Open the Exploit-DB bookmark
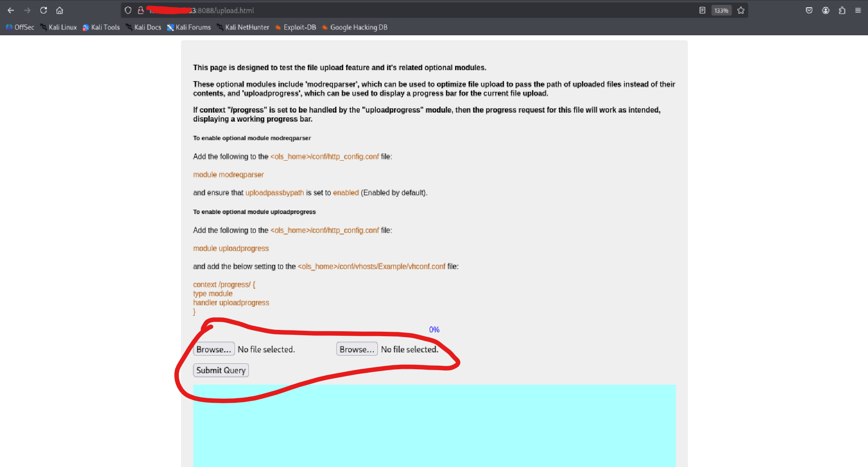 tap(296, 27)
